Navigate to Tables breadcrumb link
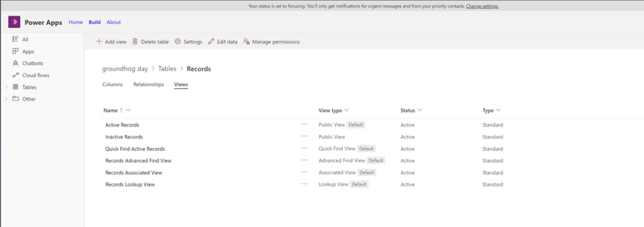The height and width of the screenshot is (227, 644). point(167,69)
